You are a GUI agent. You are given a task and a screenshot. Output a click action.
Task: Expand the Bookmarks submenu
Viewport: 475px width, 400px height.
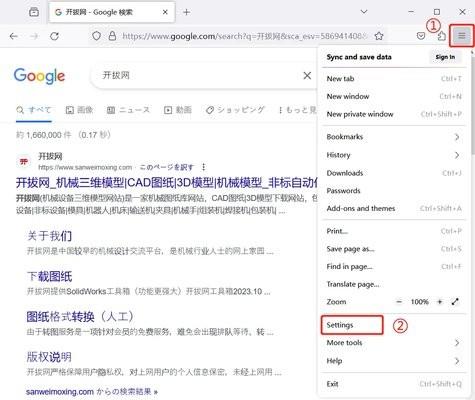[394, 137]
